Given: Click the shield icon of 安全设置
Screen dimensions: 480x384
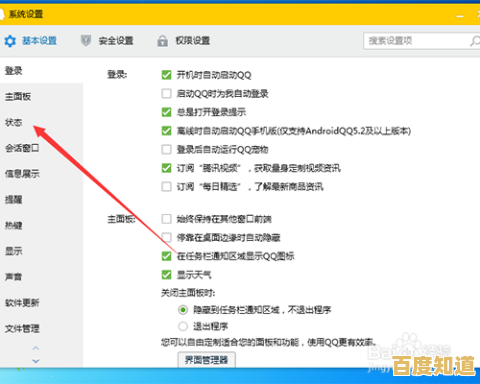Looking at the screenshot, I should point(86,41).
